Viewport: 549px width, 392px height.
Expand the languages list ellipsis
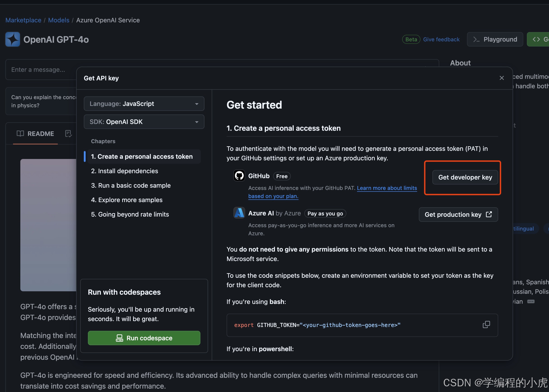click(x=531, y=301)
